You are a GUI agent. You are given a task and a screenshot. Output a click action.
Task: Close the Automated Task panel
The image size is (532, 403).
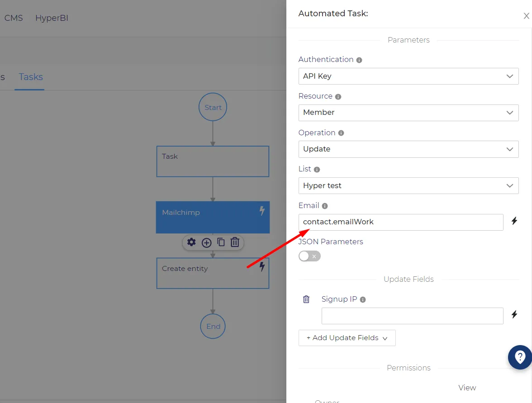point(526,15)
